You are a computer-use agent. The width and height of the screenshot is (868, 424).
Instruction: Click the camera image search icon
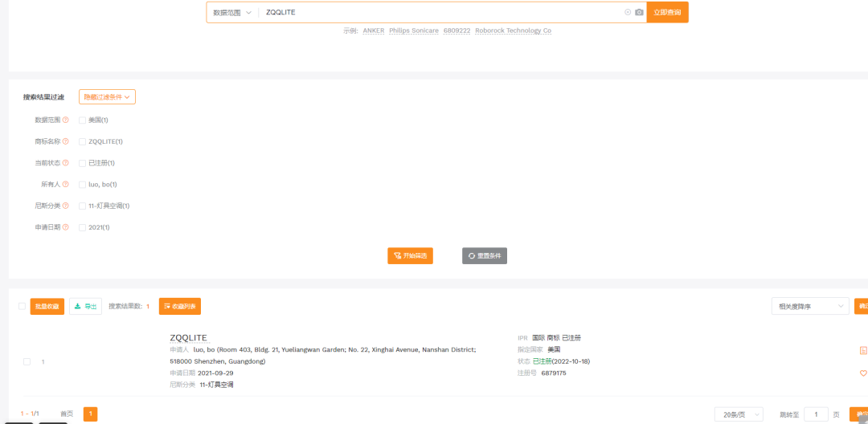click(x=640, y=12)
